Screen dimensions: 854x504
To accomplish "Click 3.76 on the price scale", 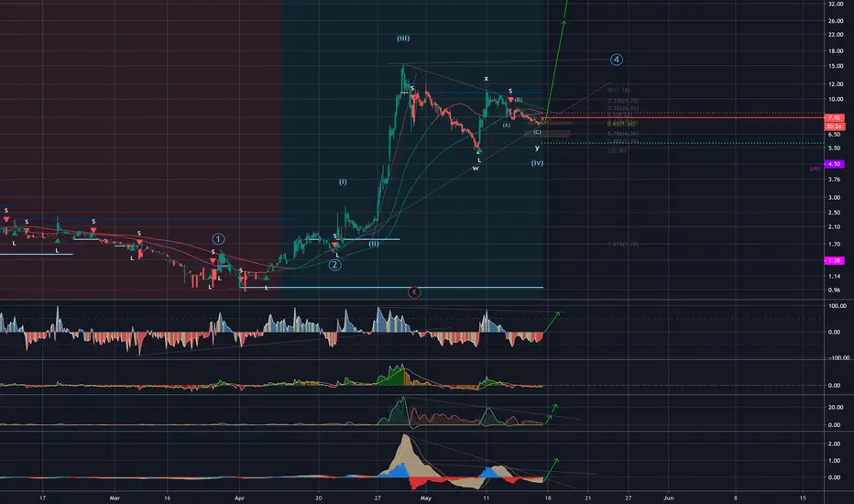I will [x=834, y=180].
